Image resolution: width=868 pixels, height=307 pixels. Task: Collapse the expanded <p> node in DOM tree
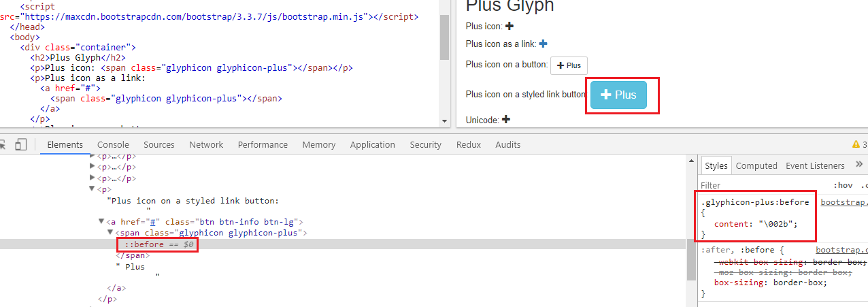pos(93,189)
